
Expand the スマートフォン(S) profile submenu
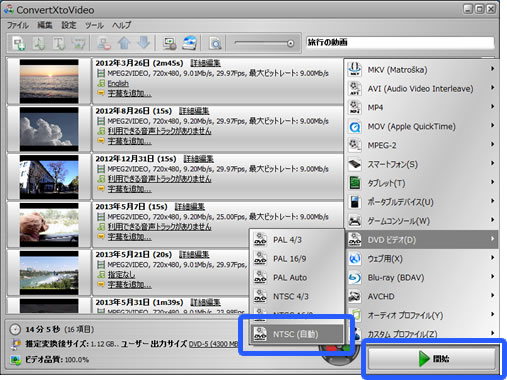coord(422,164)
